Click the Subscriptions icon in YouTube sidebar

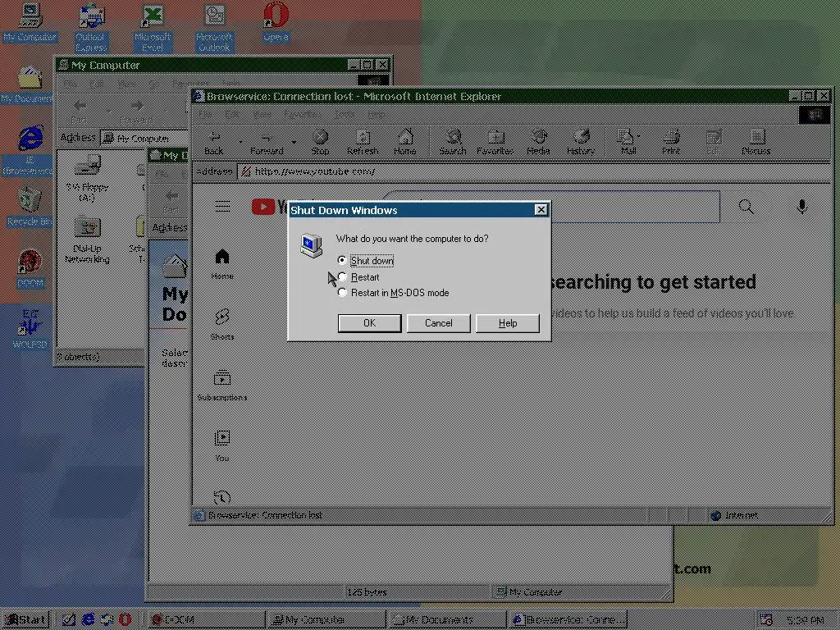[x=222, y=378]
